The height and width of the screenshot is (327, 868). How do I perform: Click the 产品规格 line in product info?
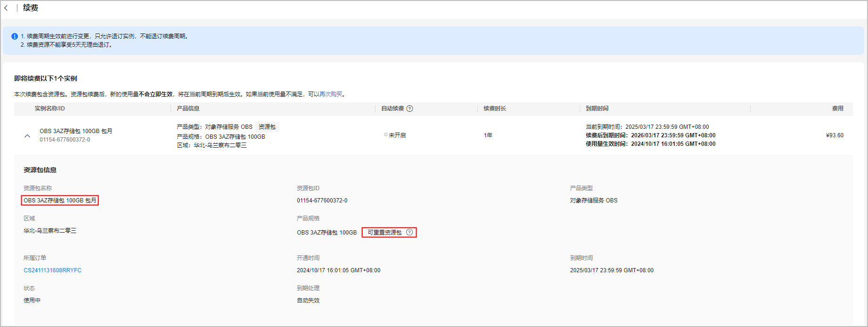point(221,137)
